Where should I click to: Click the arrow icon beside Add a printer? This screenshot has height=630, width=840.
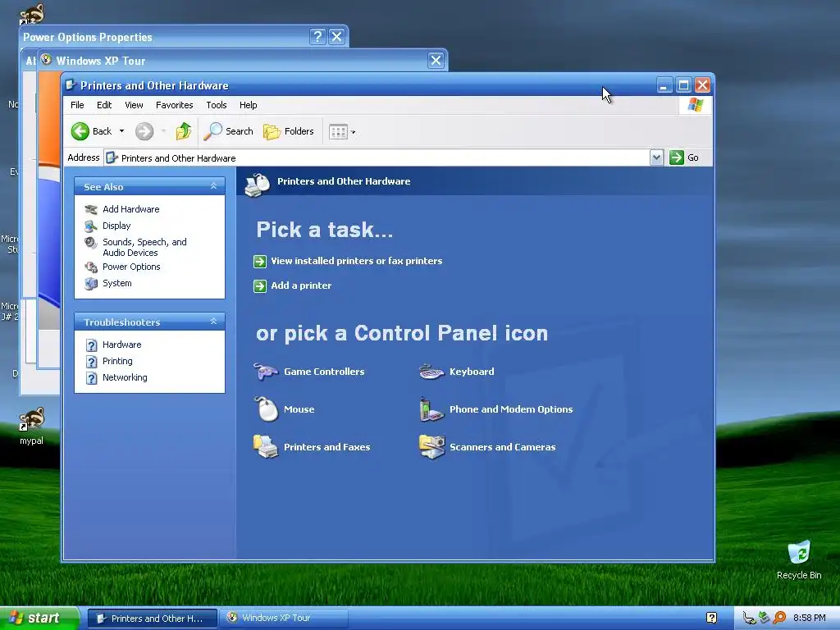[260, 286]
